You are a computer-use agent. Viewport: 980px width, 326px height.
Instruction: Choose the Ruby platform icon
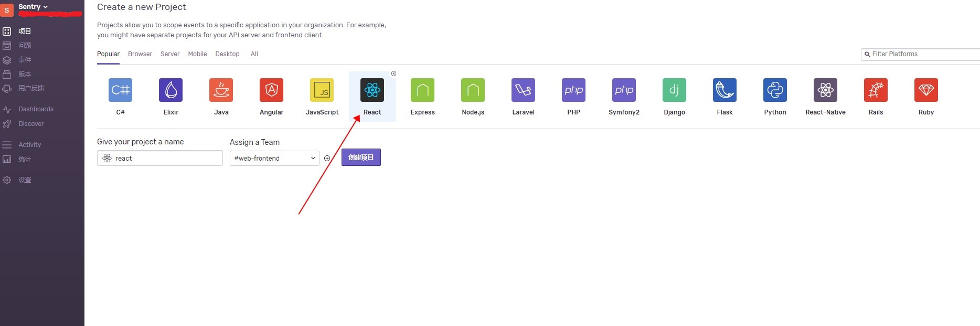(926, 90)
